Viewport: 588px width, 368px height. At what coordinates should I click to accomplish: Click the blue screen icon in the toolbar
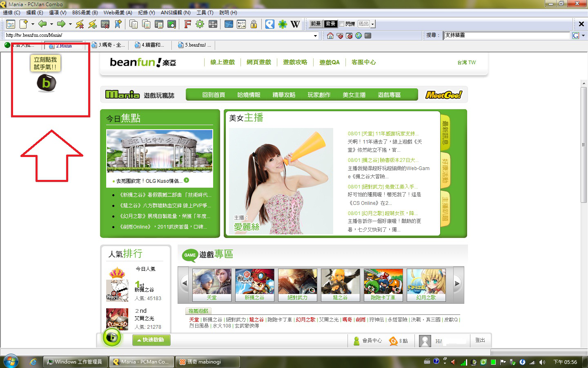pyautogui.click(x=229, y=24)
